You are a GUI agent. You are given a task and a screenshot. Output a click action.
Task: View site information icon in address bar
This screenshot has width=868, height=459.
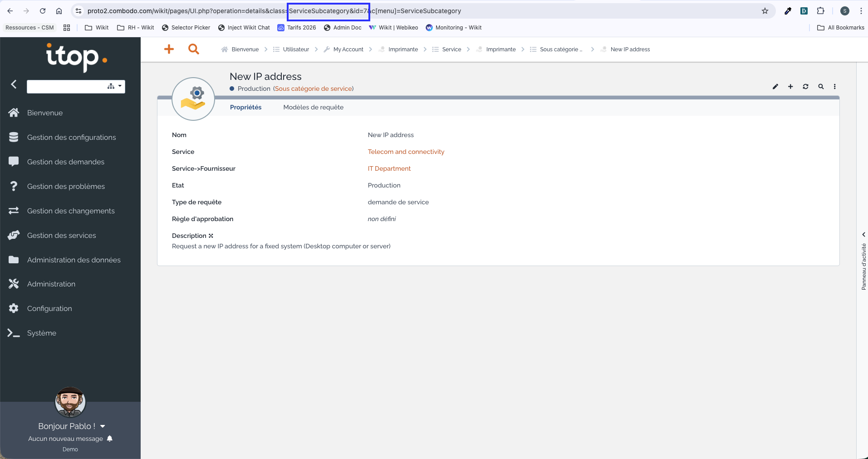(78, 11)
